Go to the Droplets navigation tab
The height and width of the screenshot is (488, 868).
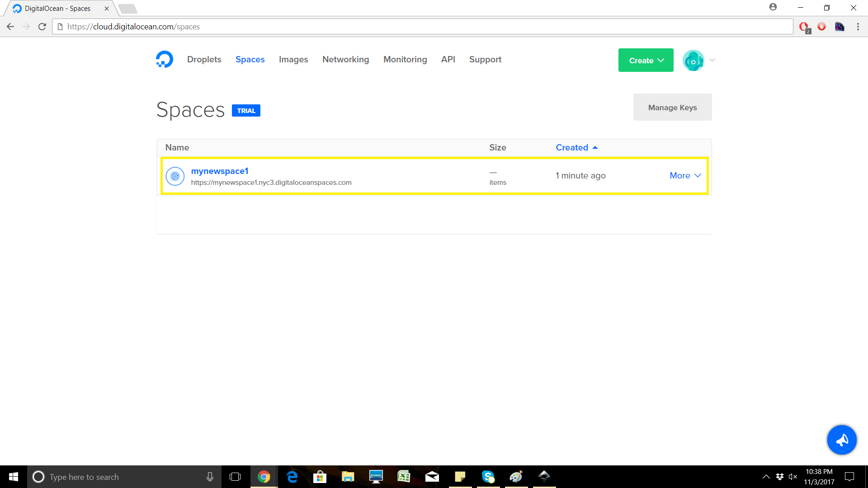pyautogui.click(x=204, y=60)
